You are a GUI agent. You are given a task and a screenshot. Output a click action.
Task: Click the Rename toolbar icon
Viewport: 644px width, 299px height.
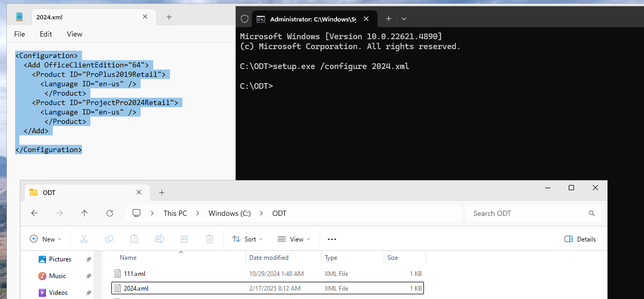pyautogui.click(x=159, y=239)
